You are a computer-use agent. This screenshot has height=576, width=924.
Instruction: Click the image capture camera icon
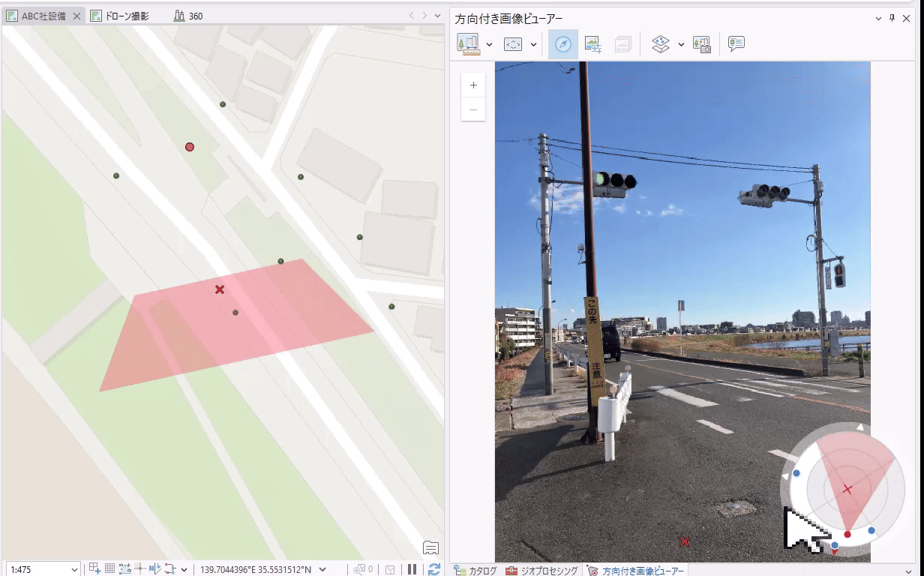click(x=702, y=45)
